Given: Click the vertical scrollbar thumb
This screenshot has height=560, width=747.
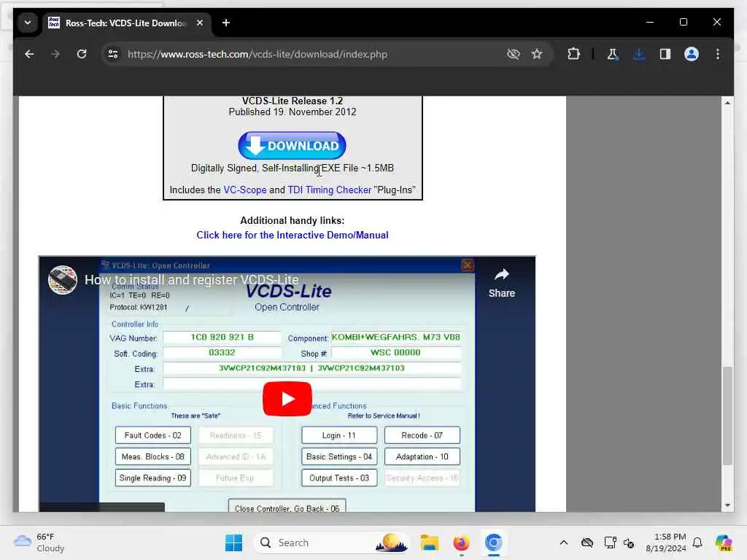Looking at the screenshot, I should pyautogui.click(x=727, y=416).
